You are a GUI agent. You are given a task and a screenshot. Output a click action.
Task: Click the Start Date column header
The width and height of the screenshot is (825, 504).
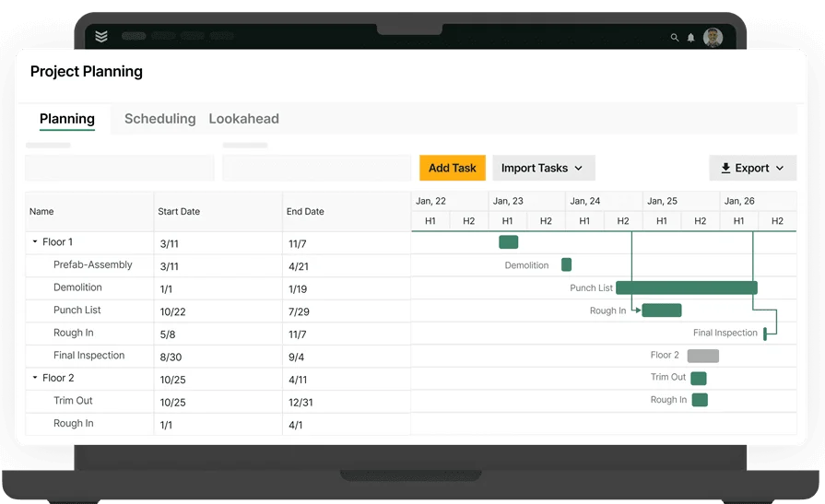(179, 212)
